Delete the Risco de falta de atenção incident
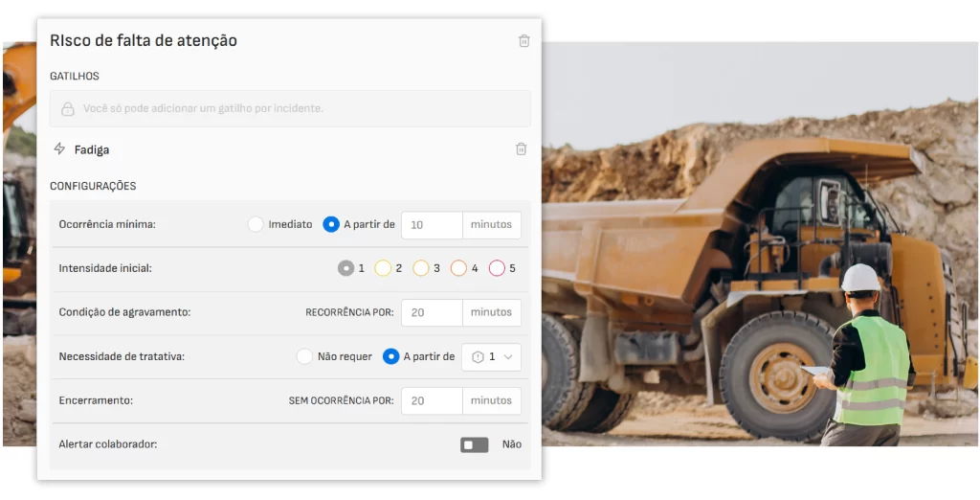 pos(524,40)
